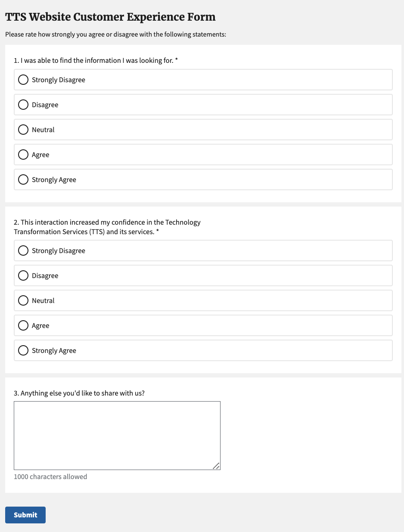This screenshot has width=404, height=532.
Task: Click the Submit button
Action: click(x=25, y=515)
